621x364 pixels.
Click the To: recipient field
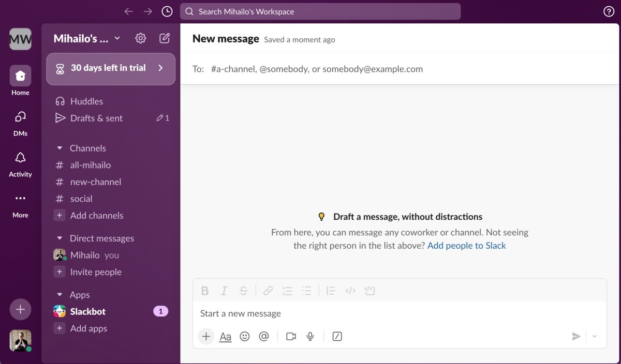(x=400, y=69)
